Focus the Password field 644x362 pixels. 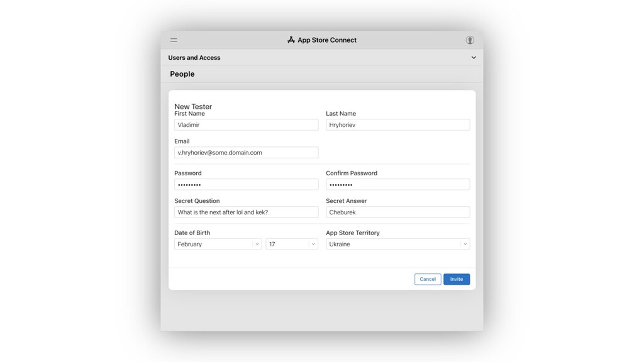click(247, 184)
